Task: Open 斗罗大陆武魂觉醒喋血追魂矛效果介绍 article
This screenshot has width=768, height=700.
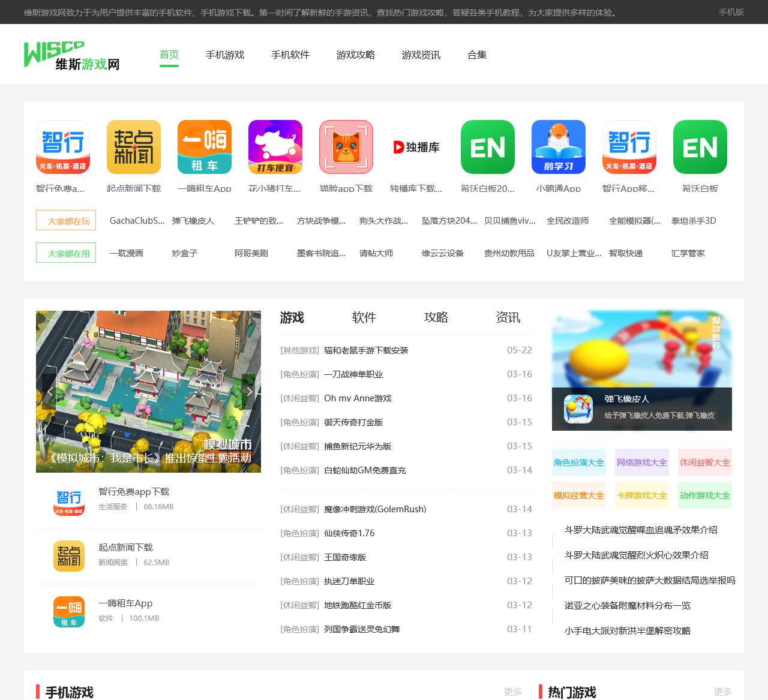Action: click(641, 530)
